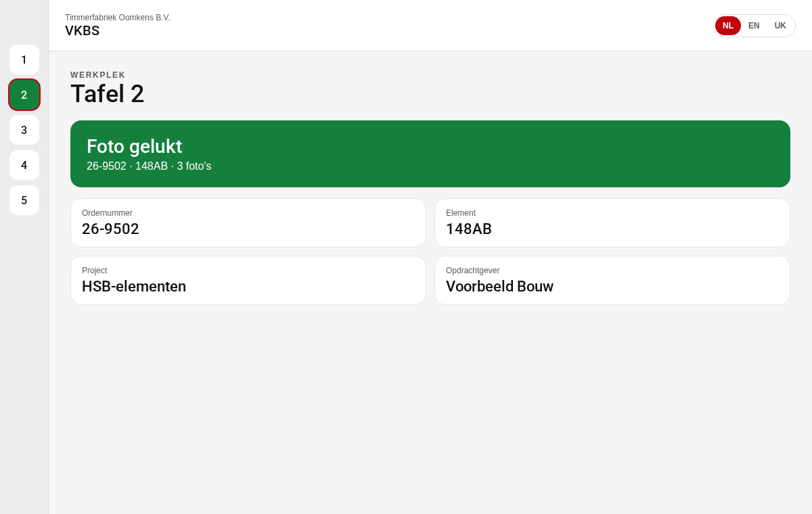Open workstation 4
The height and width of the screenshot is (514, 812).
(x=24, y=165)
